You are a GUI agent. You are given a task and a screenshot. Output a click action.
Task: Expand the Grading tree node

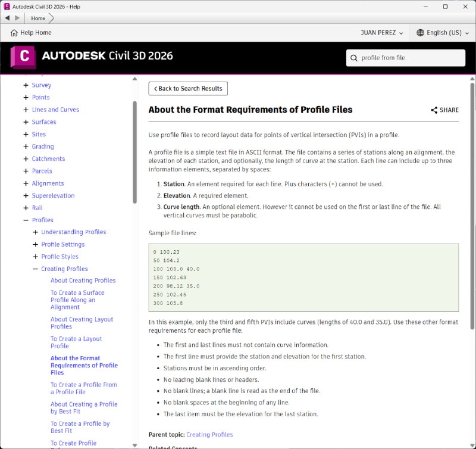pos(26,146)
